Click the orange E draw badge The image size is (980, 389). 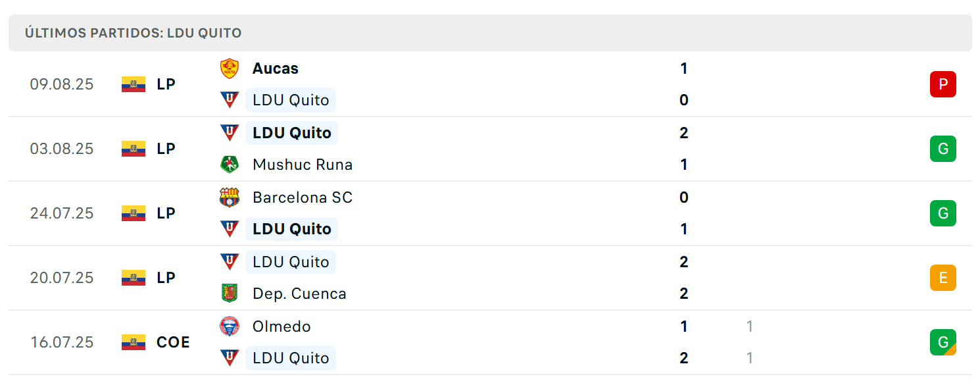coord(943,278)
